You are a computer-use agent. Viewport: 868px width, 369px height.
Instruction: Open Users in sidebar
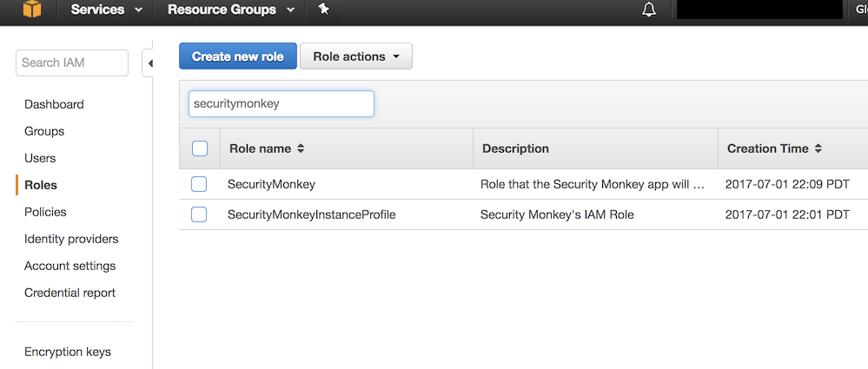click(40, 158)
